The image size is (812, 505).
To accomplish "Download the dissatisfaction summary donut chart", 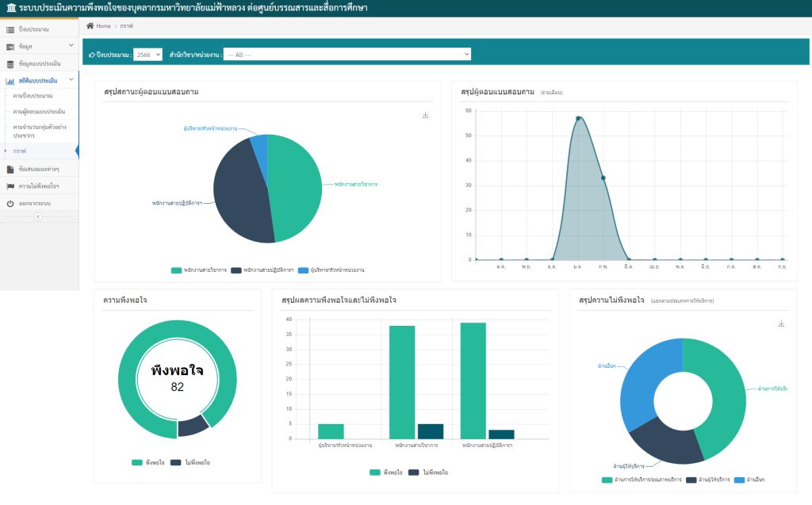I will [x=781, y=323].
